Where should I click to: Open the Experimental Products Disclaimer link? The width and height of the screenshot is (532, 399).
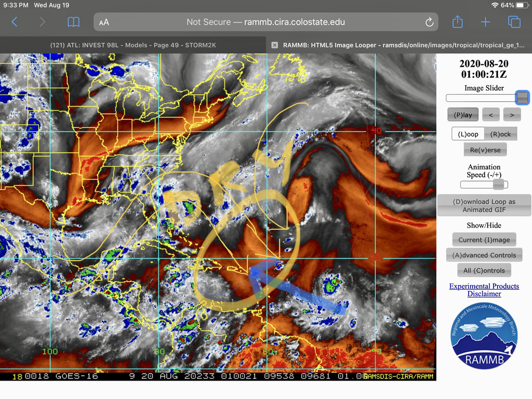[x=484, y=290]
